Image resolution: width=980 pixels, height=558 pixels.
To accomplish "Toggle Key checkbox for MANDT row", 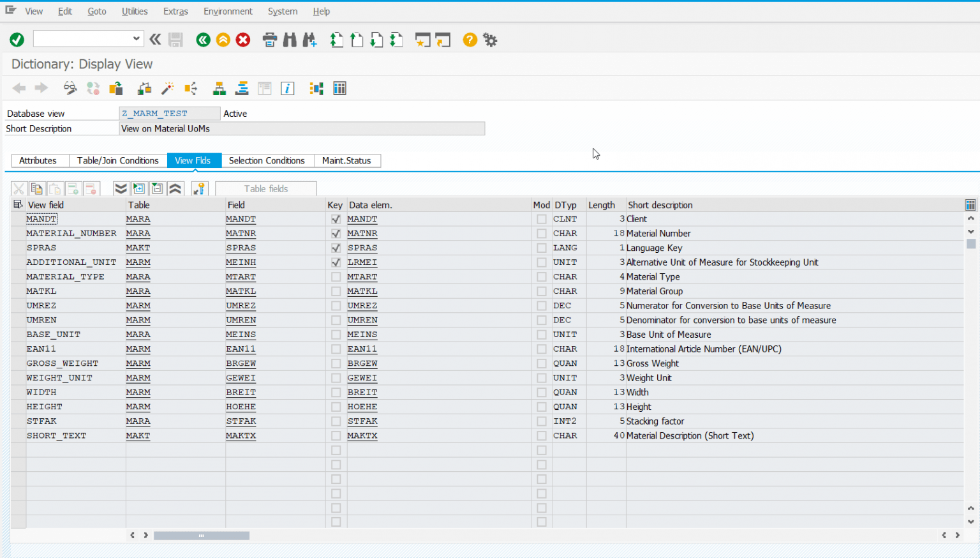I will click(x=336, y=219).
